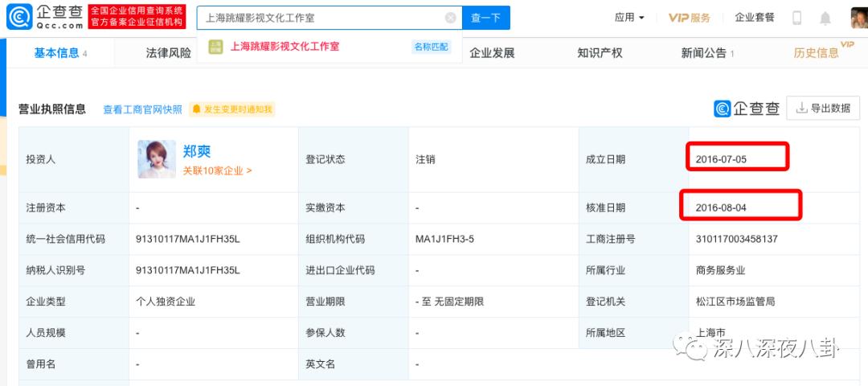The width and height of the screenshot is (868, 386).
Task: Select suggestion 上海跳耀影视文化工作室
Action: pos(285,47)
